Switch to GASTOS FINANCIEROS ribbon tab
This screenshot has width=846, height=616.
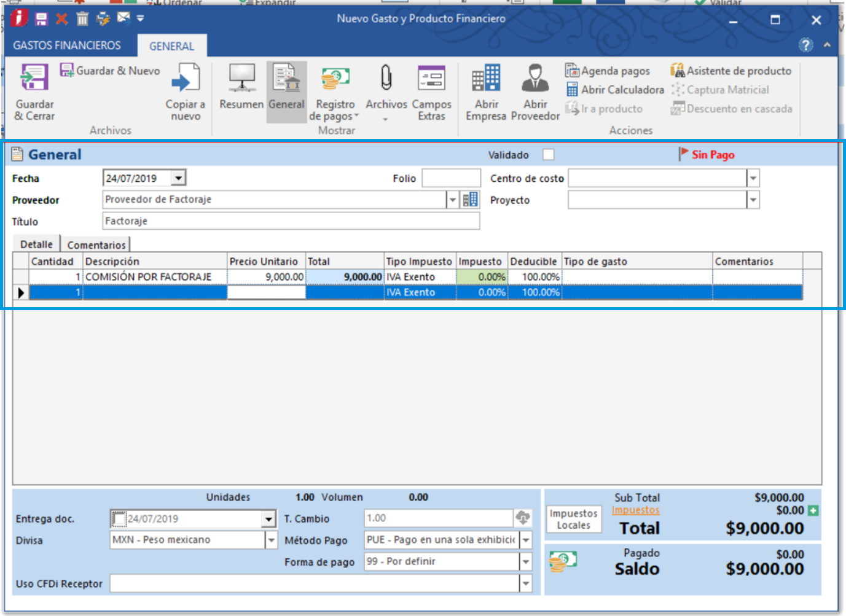[x=67, y=45]
